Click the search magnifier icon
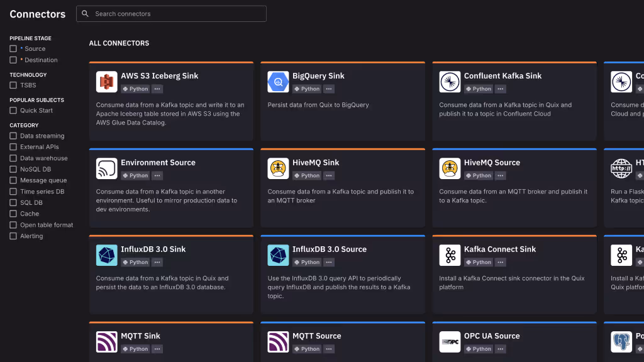The image size is (644, 362). (x=85, y=14)
